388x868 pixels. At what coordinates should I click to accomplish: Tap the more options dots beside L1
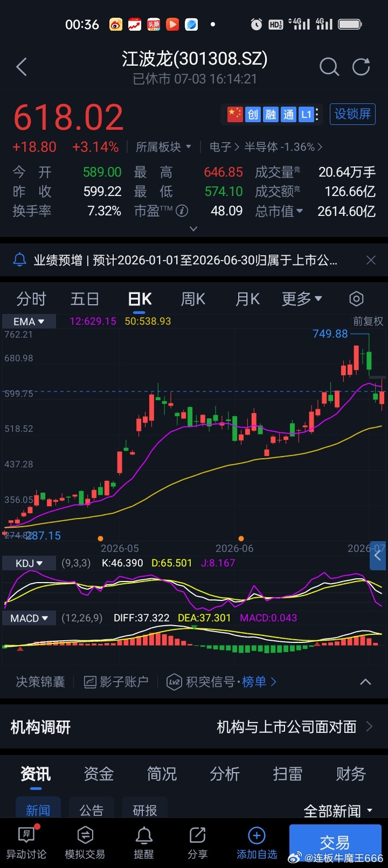tap(317, 114)
